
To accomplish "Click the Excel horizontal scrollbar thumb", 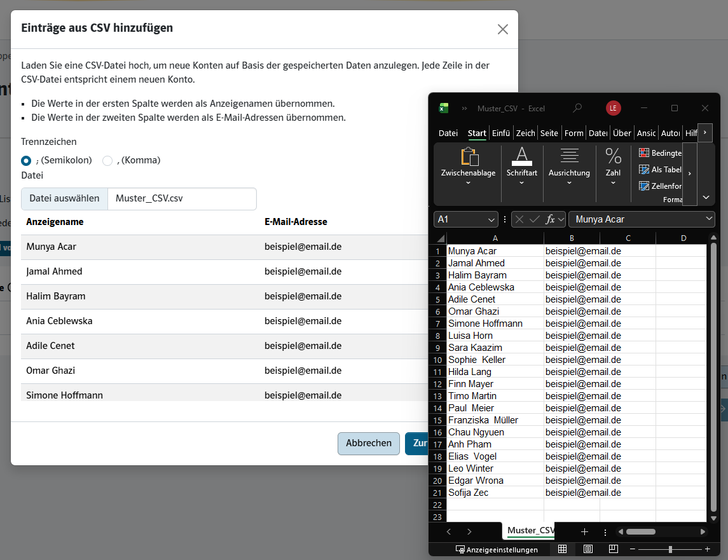I will (x=641, y=531).
